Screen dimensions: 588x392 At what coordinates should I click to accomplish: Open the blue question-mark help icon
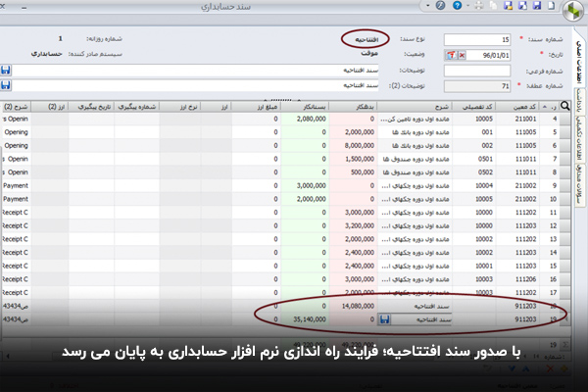coord(457,5)
